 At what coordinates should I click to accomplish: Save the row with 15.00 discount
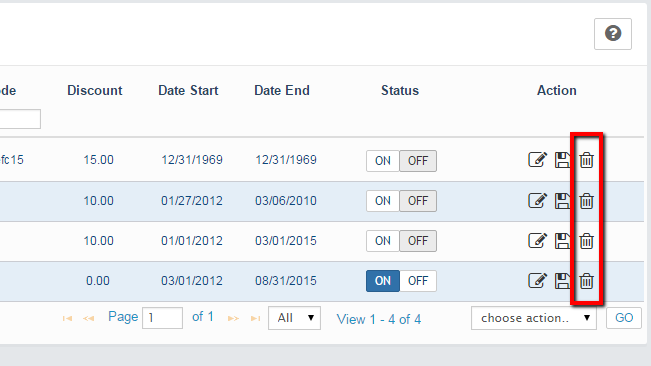tap(563, 160)
